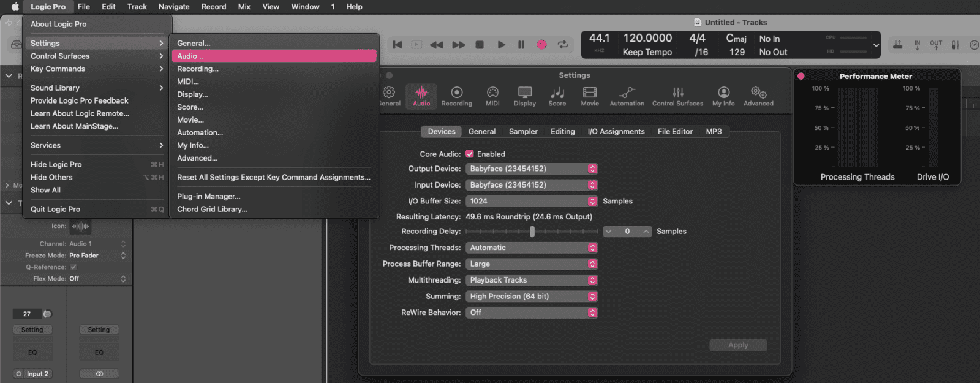Open the Input Device dropdown
Screen dimensions: 980x383
pyautogui.click(x=532, y=184)
